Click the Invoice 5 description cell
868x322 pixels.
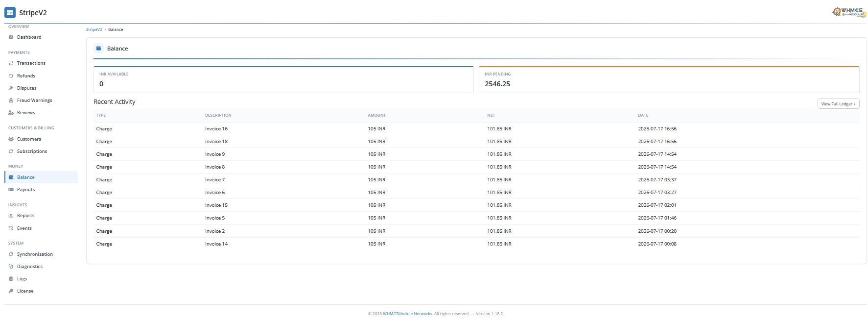215,218
